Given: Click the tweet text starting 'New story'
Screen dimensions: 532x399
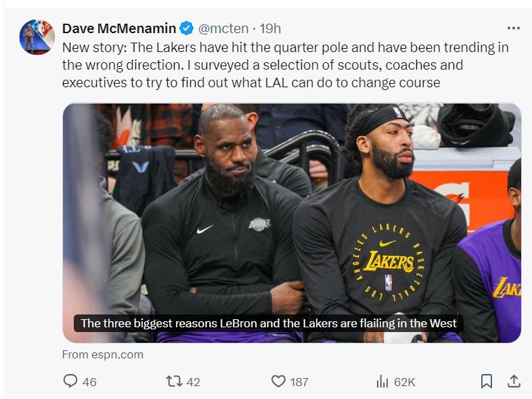Looking at the screenshot, I should (x=284, y=66).
